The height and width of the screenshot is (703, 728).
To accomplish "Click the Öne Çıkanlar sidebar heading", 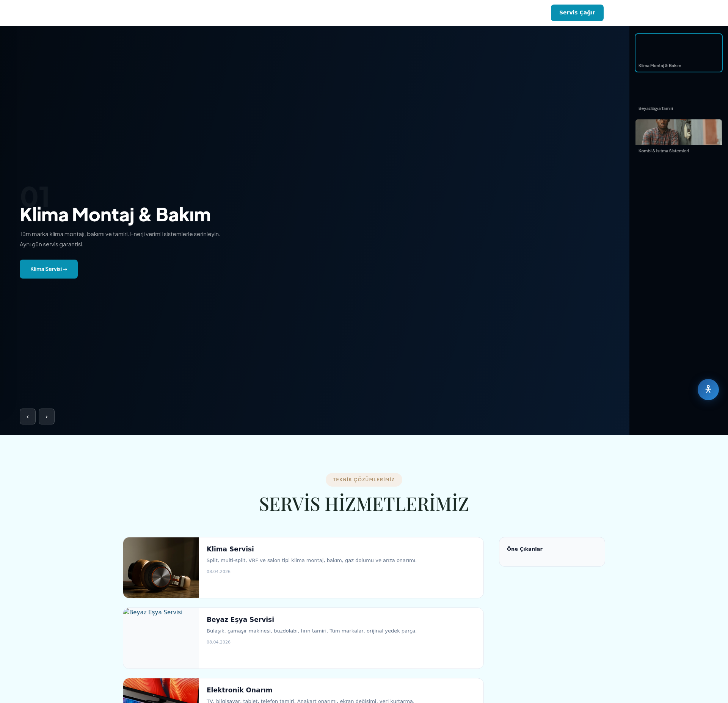I will coord(525,549).
